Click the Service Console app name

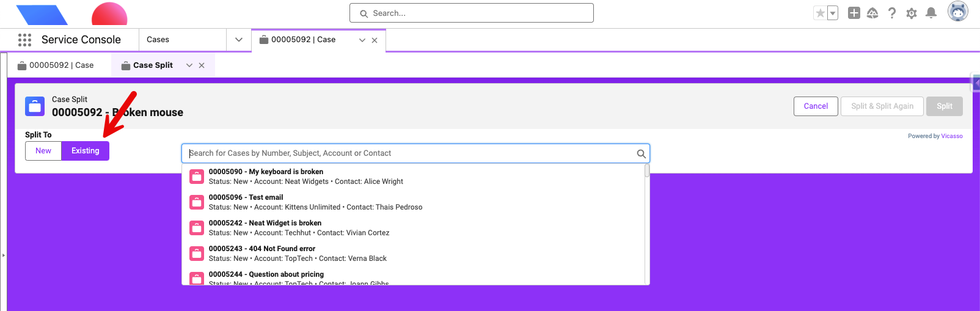click(81, 40)
